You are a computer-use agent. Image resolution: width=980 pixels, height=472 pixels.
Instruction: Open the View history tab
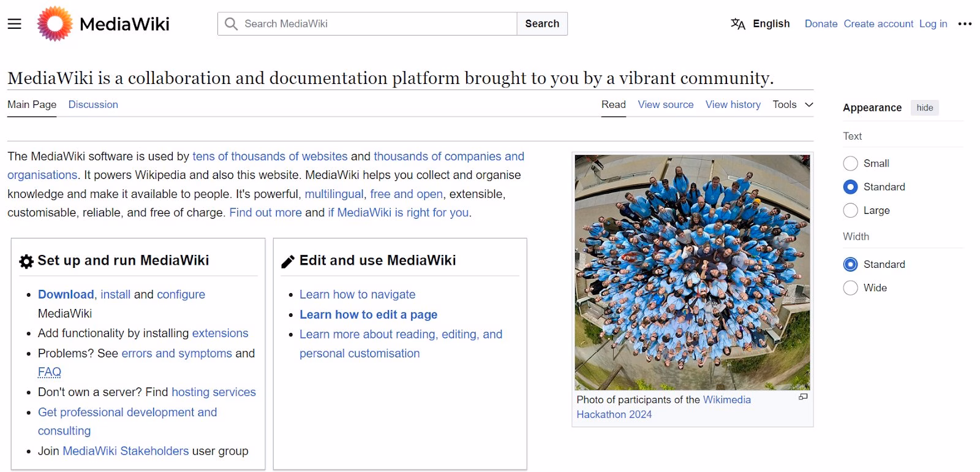pos(733,105)
